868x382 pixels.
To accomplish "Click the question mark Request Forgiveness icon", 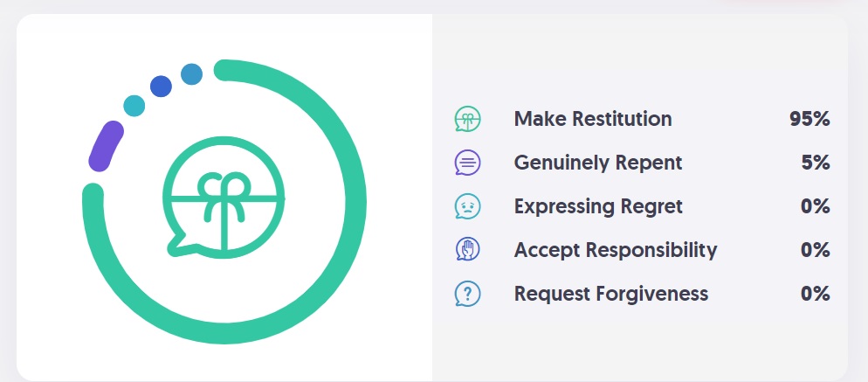I will click(468, 294).
